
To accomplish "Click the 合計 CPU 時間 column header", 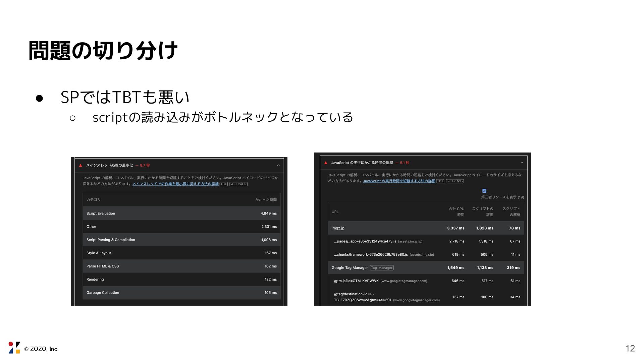I will 457,212.
